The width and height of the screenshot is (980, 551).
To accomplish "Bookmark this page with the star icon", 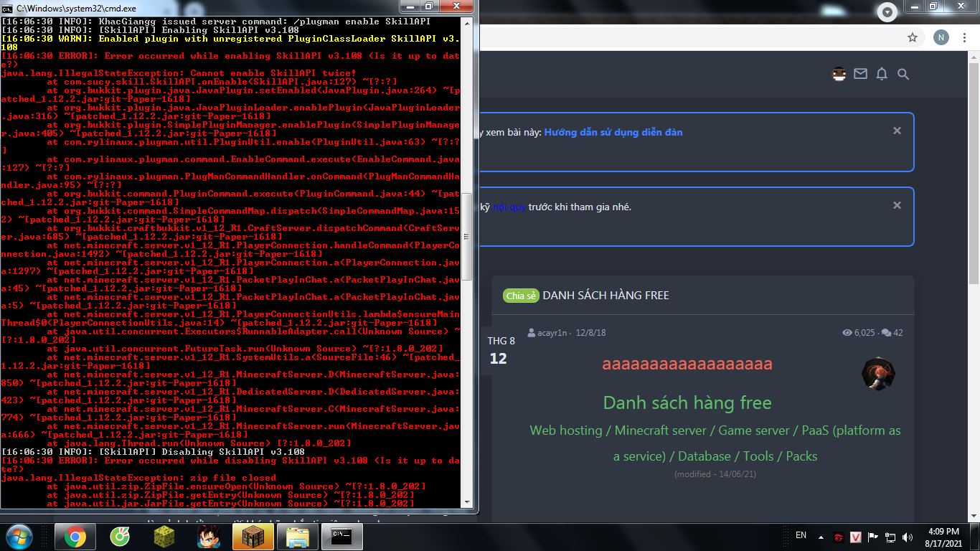I will coord(913,37).
